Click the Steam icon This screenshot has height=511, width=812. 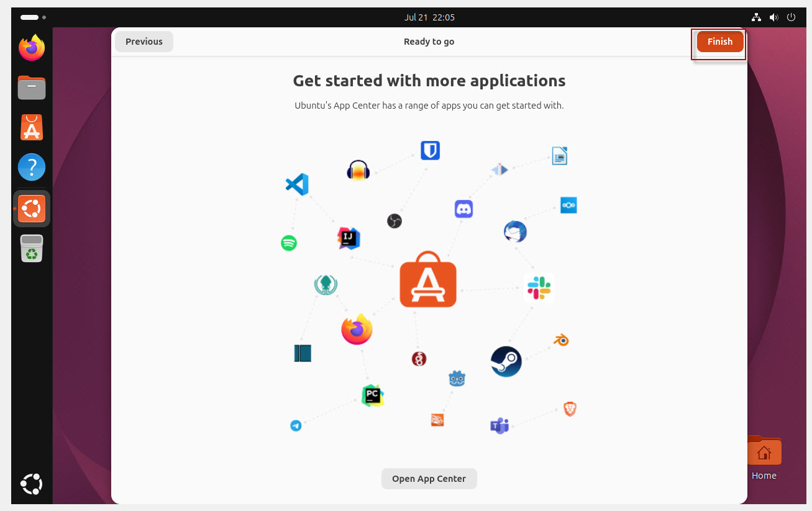(x=506, y=361)
